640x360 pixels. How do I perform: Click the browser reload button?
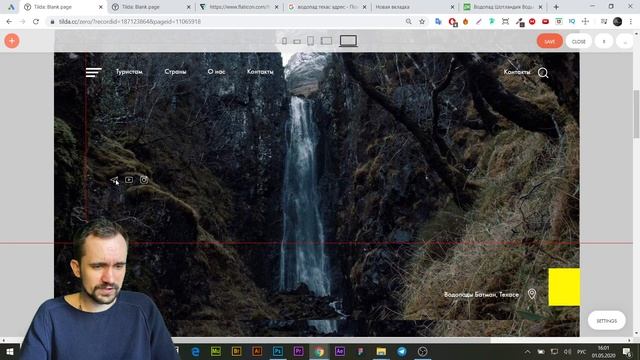[36, 22]
